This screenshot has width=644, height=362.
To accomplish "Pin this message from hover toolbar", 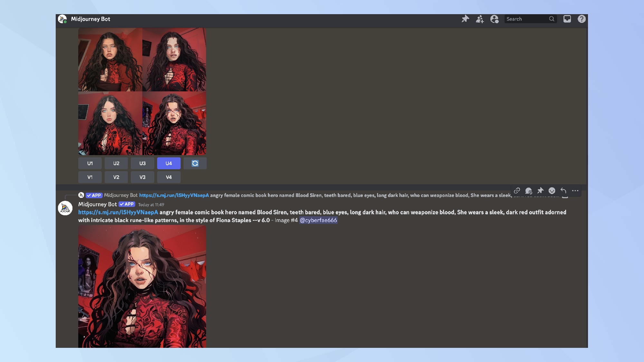I will pos(540,190).
